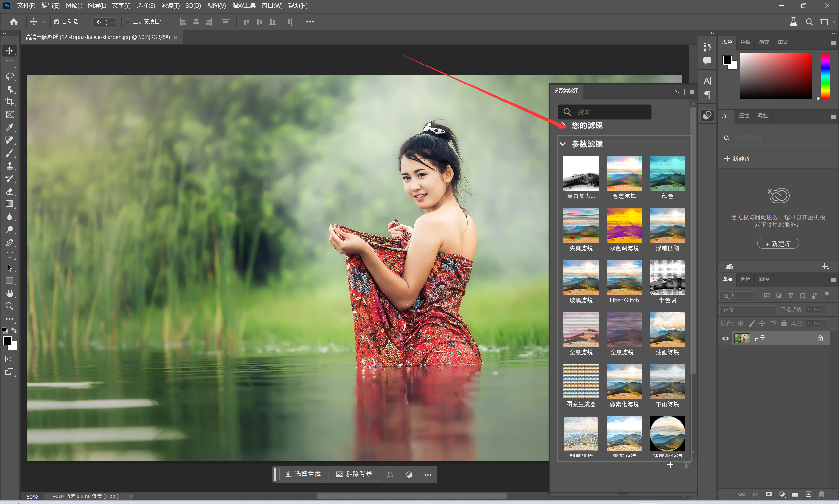Image resolution: width=839 pixels, height=504 pixels.
Task: Click the 选择主体 button
Action: click(x=303, y=474)
